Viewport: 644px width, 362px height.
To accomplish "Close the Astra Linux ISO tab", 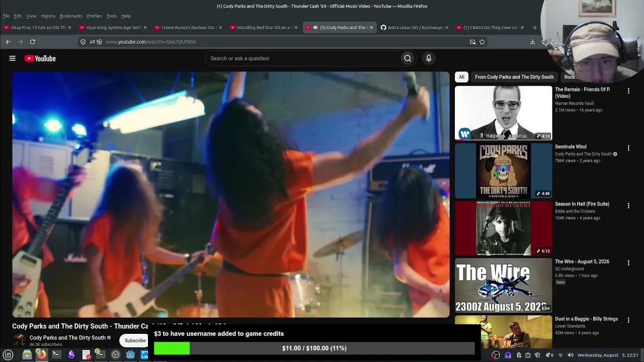I will tap(447, 28).
